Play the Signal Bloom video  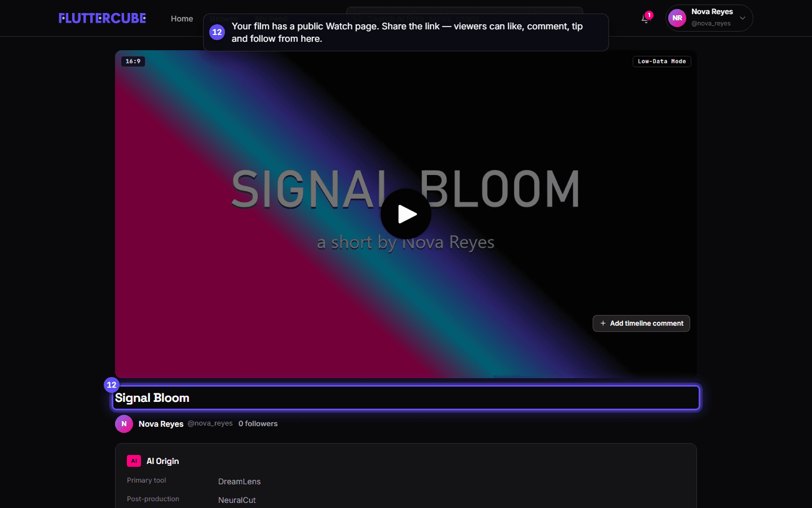406,214
